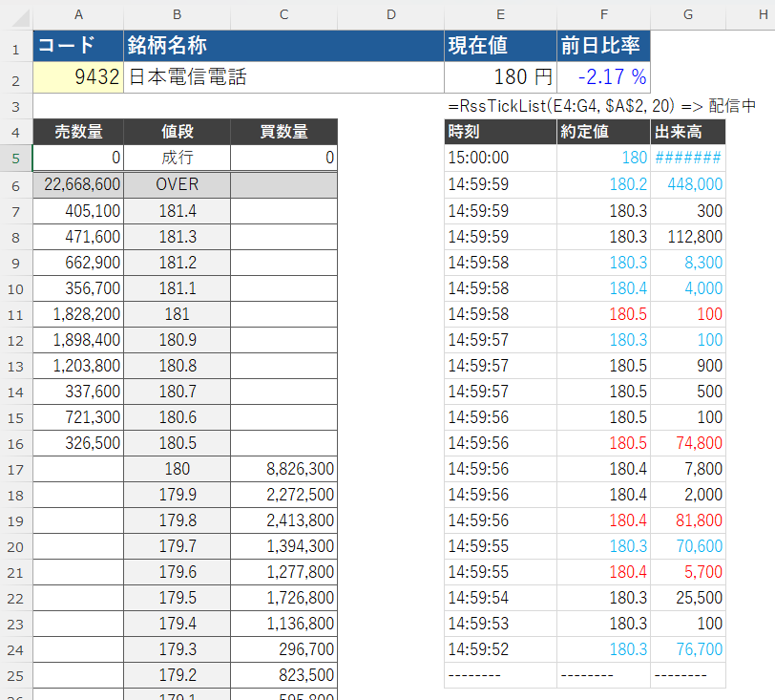
Task: Click volume cell 70,600
Action: (688, 546)
